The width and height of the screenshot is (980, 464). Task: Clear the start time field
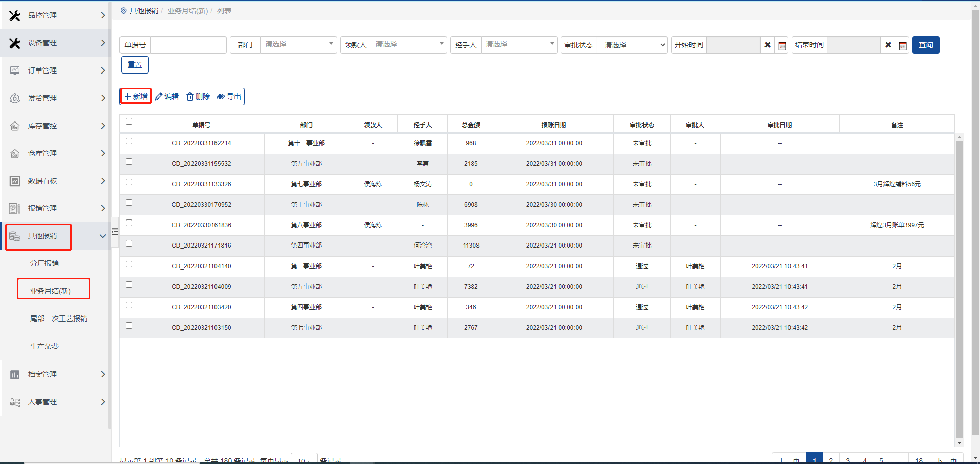pyautogui.click(x=767, y=45)
